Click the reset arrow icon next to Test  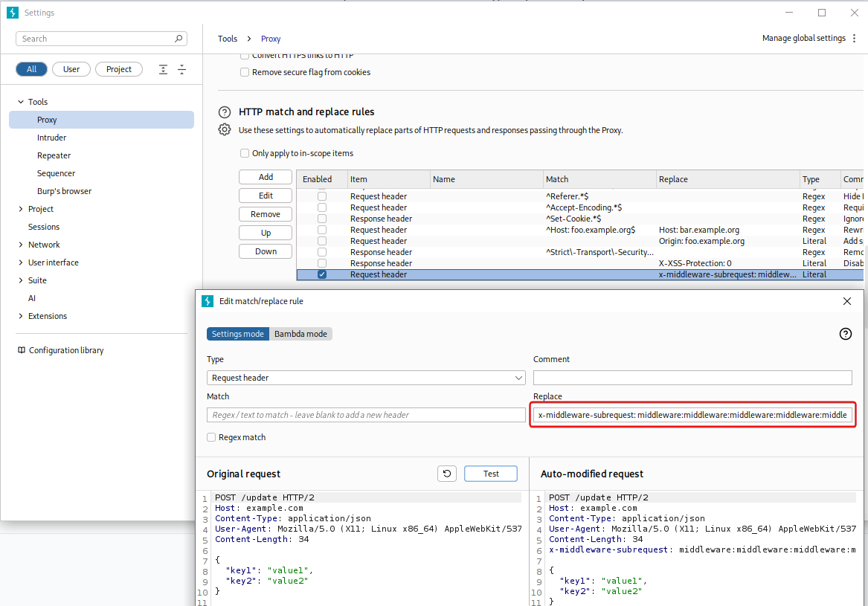[446, 474]
